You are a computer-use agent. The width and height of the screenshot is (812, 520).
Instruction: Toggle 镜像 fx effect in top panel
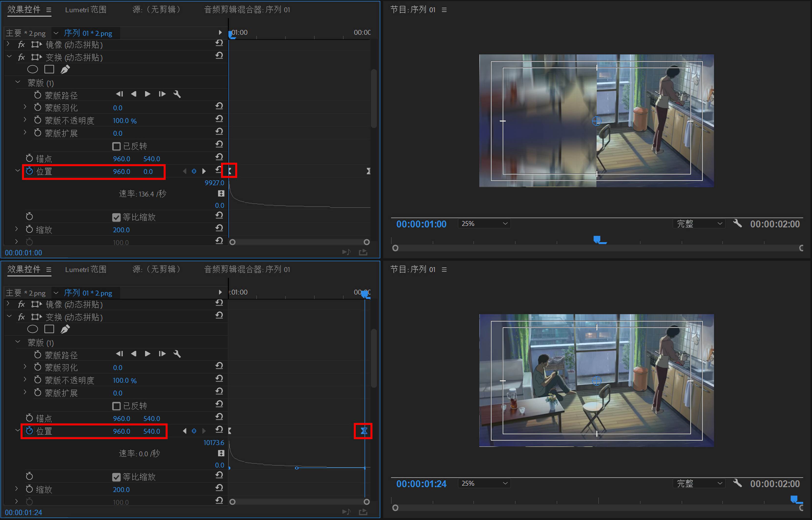pos(21,45)
